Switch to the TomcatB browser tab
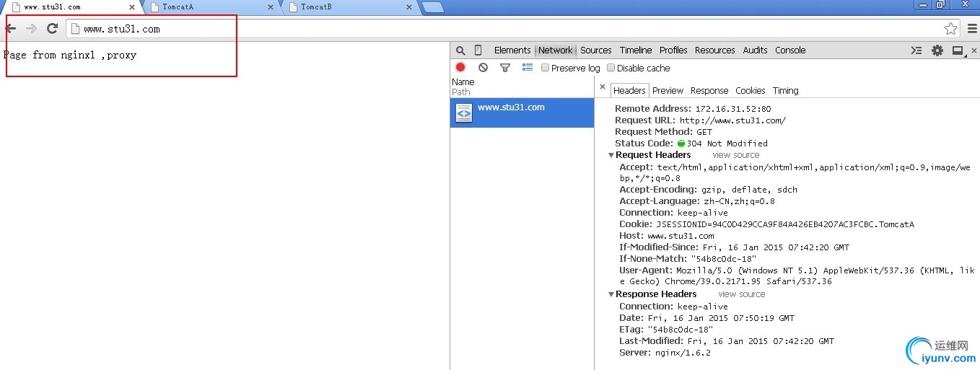This screenshot has height=370, width=980. coord(349,7)
